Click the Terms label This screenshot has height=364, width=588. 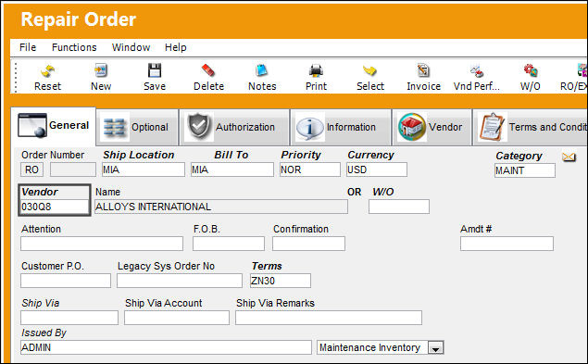[267, 266]
